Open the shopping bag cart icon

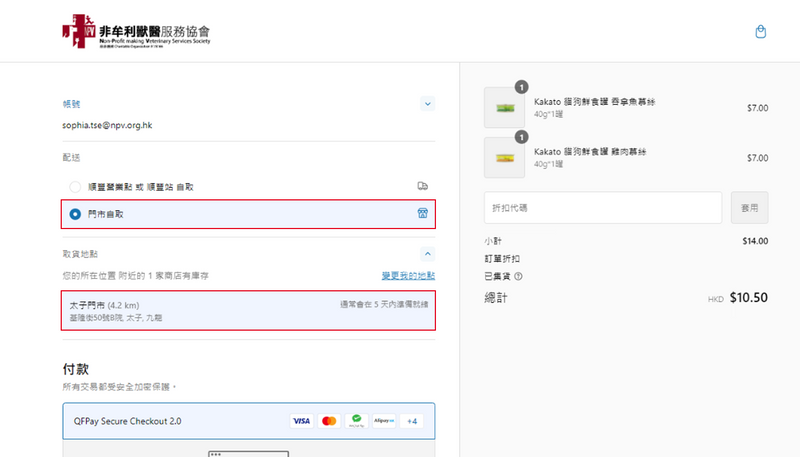pyautogui.click(x=760, y=32)
